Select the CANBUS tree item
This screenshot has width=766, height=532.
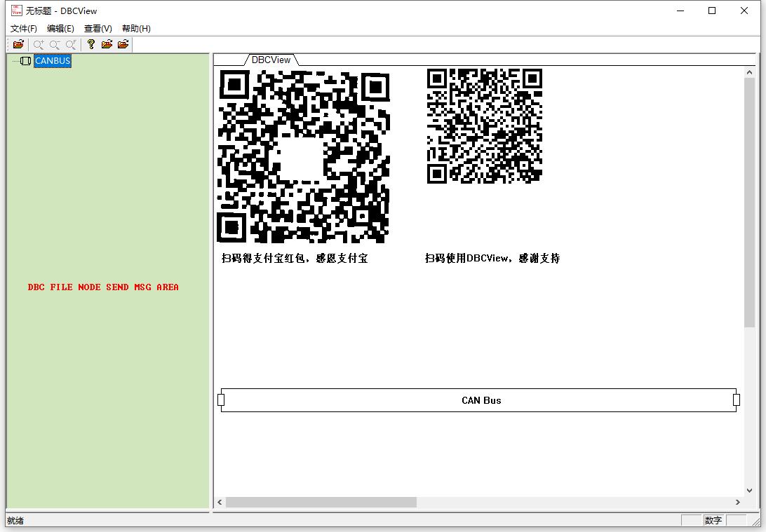click(x=53, y=61)
